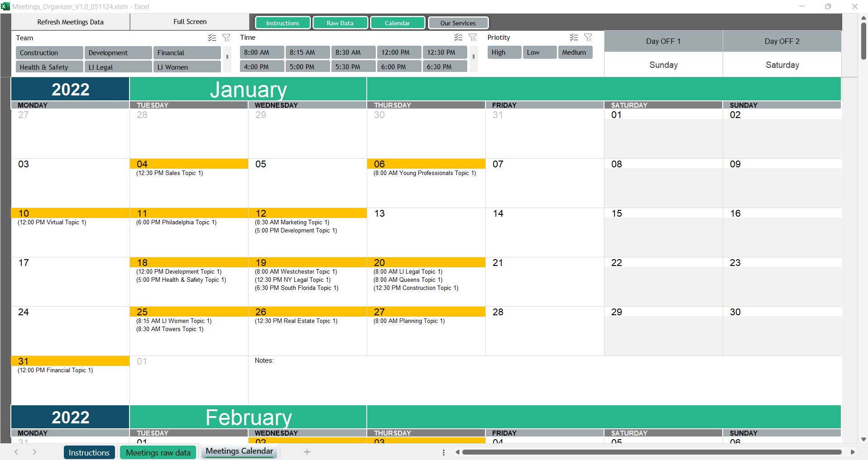This screenshot has width=868, height=460.
Task: Filter by the Construction team
Action: [49, 53]
